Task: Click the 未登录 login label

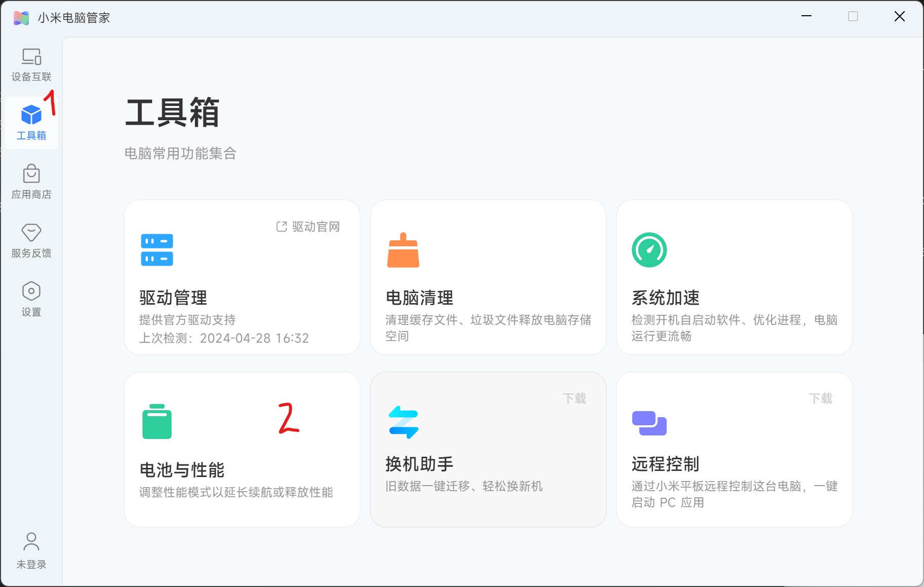Action: tap(31, 565)
